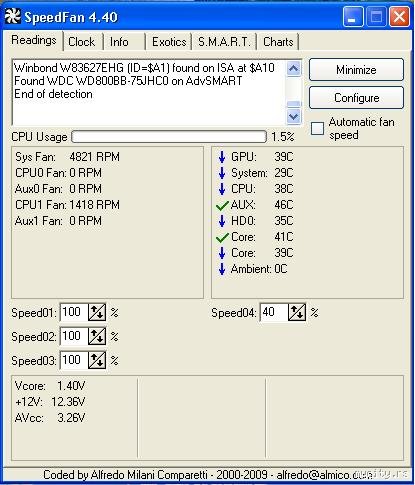Image resolution: width=415 pixels, height=485 pixels.
Task: Click the blue arrow beside Ambient reading
Action: (x=222, y=269)
